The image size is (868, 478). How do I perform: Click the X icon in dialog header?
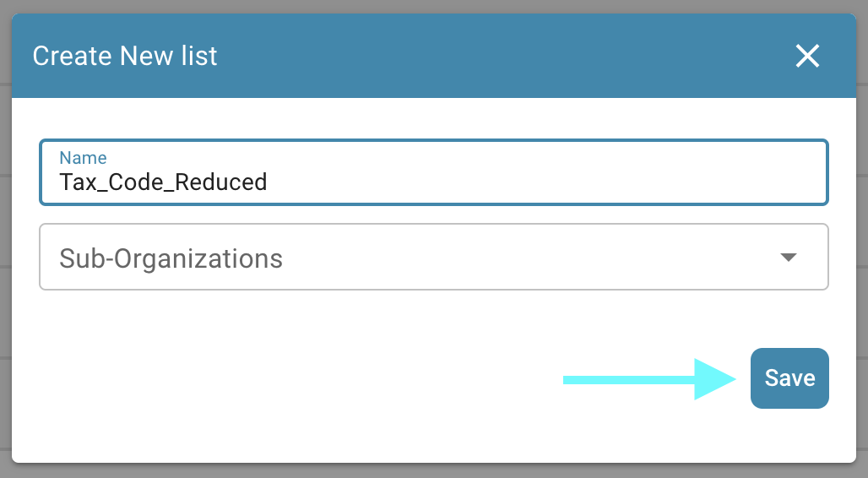tap(807, 57)
